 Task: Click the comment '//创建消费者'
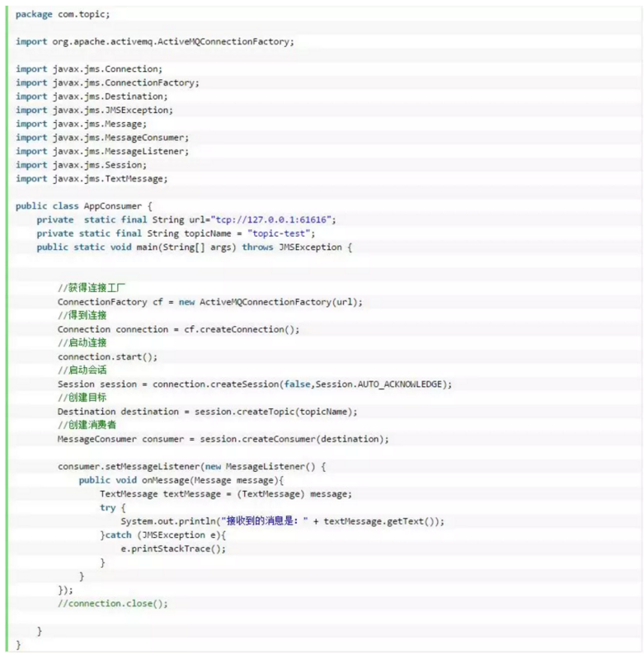click(87, 425)
